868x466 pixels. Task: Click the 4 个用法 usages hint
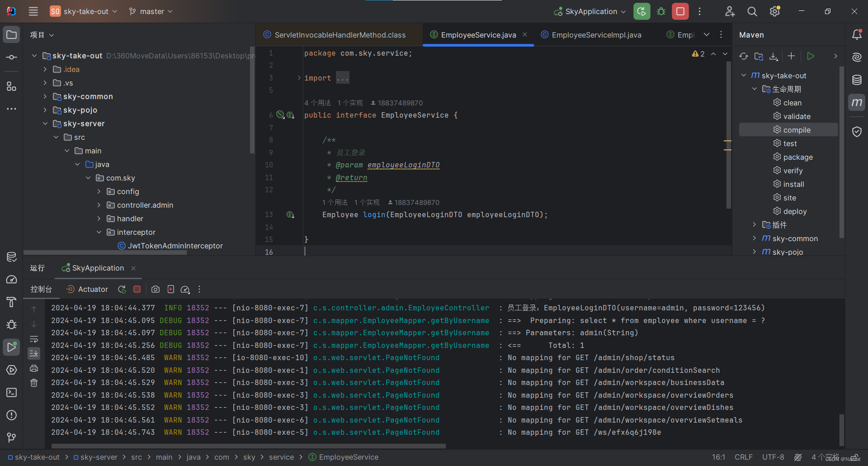317,103
